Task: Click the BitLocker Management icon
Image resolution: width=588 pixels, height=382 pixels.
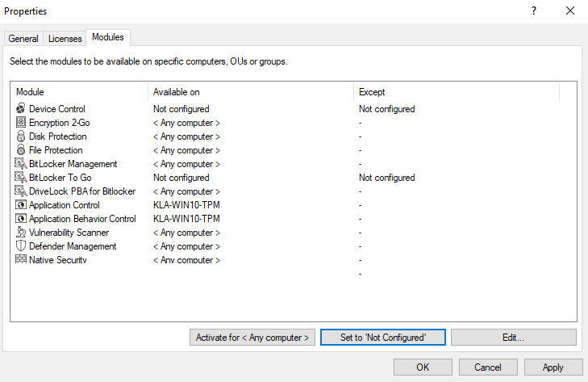Action: (x=21, y=164)
